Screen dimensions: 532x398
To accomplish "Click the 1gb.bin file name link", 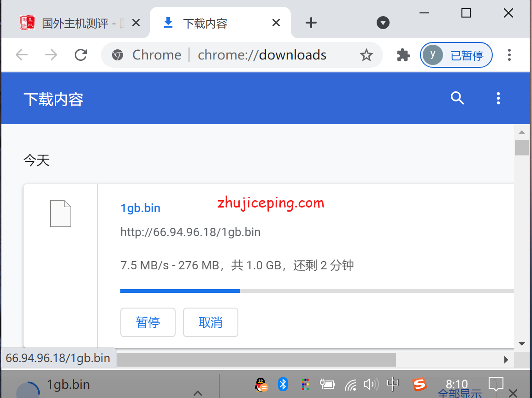I will pos(140,208).
